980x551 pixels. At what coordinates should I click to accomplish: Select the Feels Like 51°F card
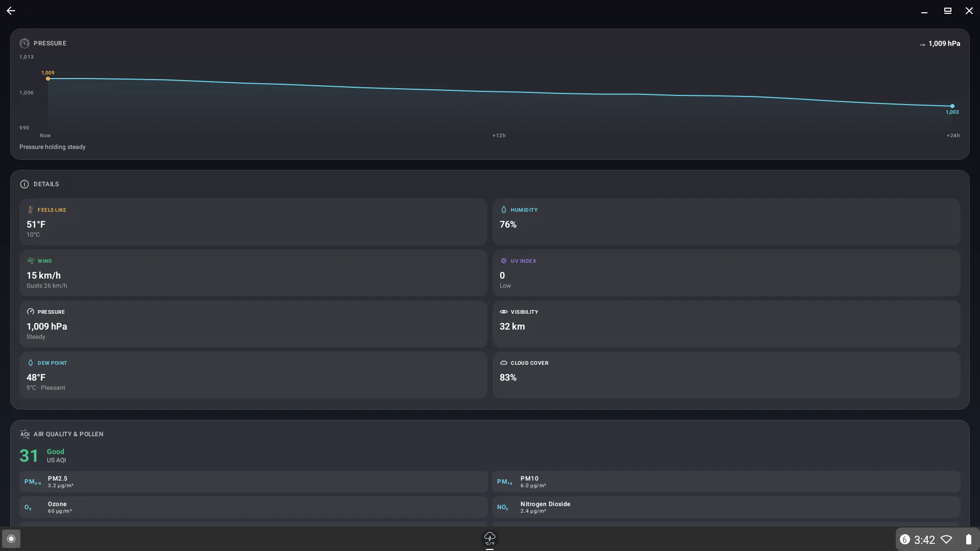point(253,222)
